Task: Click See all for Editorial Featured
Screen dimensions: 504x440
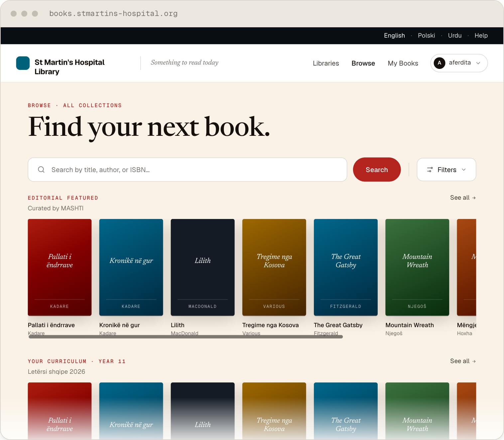Action: (x=463, y=198)
